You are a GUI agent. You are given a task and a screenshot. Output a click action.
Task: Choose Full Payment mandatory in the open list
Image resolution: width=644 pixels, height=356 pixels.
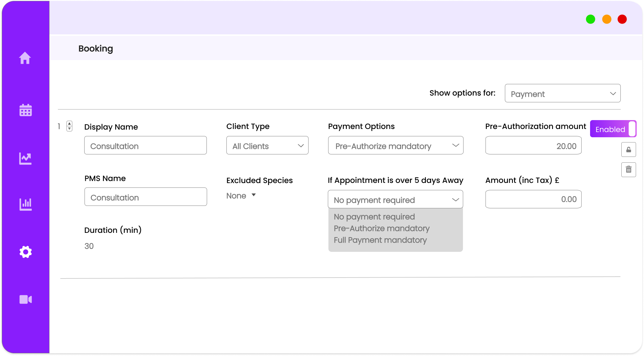click(380, 240)
